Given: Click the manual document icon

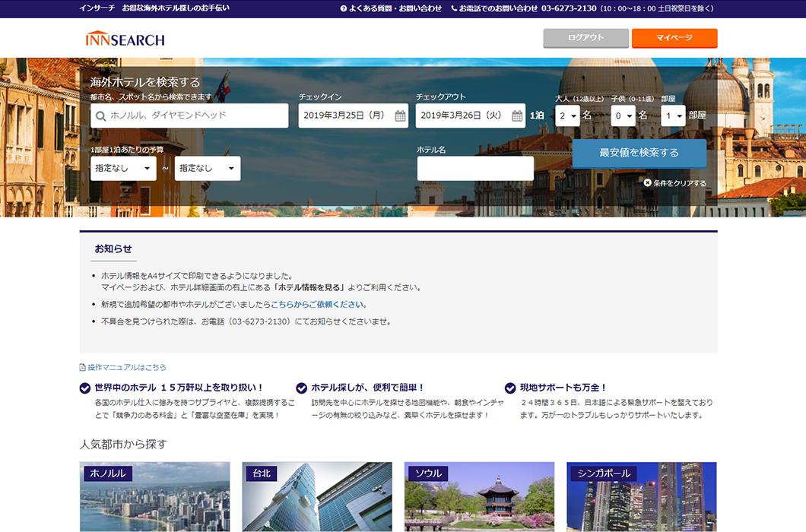Looking at the screenshot, I should coord(83,367).
